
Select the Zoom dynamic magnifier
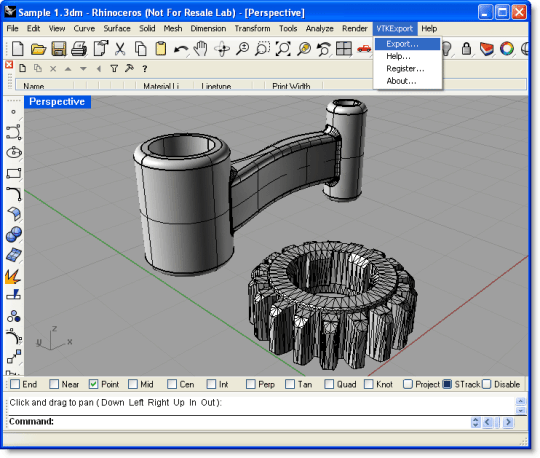pos(242,49)
